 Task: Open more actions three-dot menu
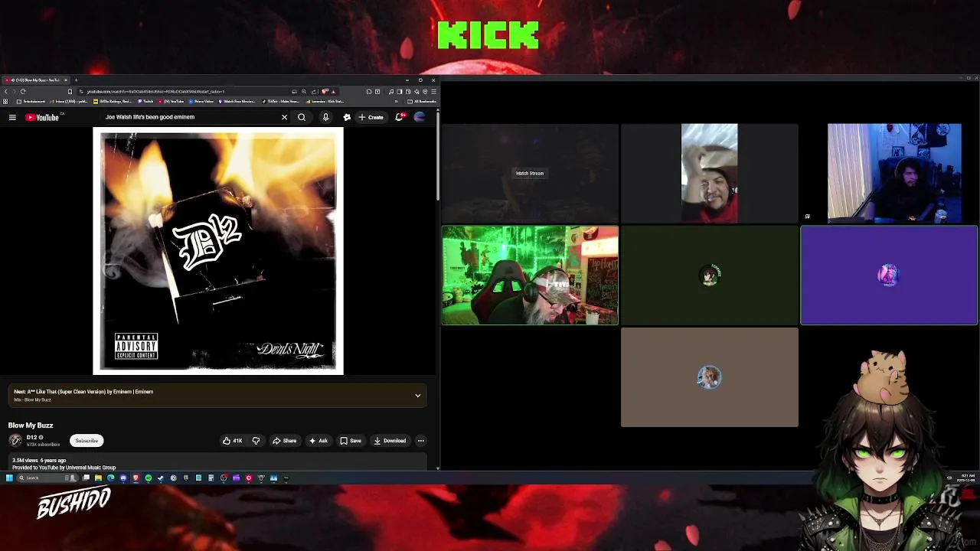(x=421, y=441)
